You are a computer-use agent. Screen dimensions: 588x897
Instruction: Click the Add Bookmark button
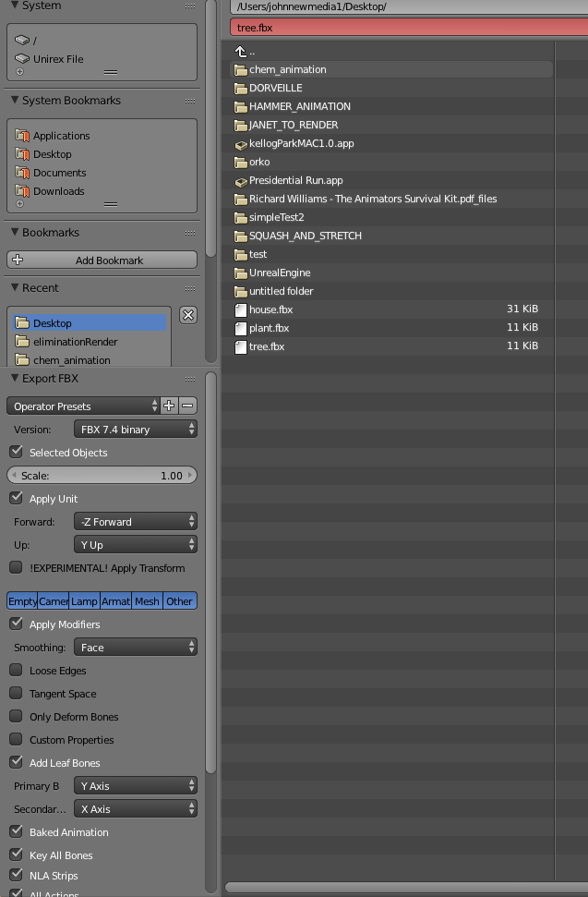[x=102, y=261]
